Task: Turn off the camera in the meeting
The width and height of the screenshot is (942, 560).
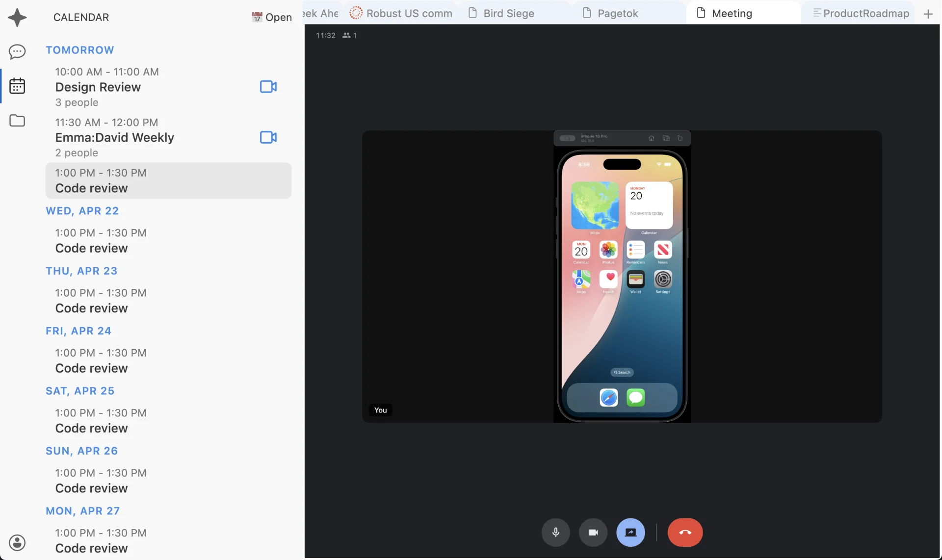Action: [593, 532]
